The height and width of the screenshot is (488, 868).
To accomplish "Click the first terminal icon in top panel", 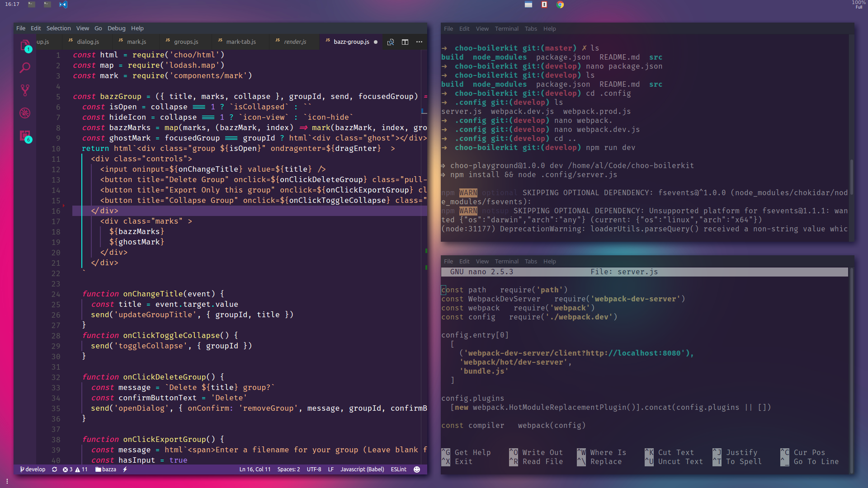I will 31,5.
